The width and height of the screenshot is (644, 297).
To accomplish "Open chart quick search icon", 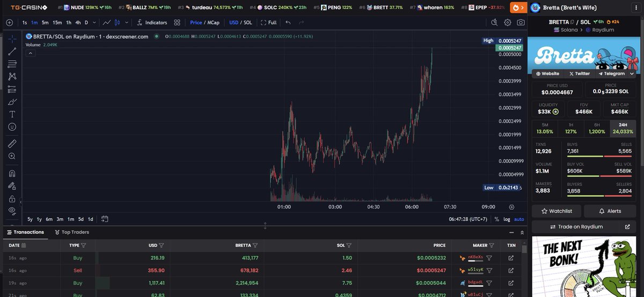I will tap(494, 23).
